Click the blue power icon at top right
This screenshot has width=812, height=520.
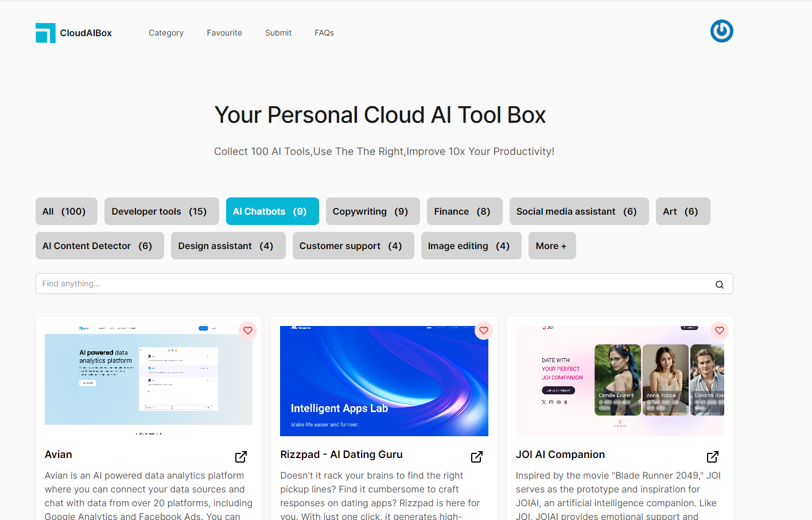click(721, 31)
